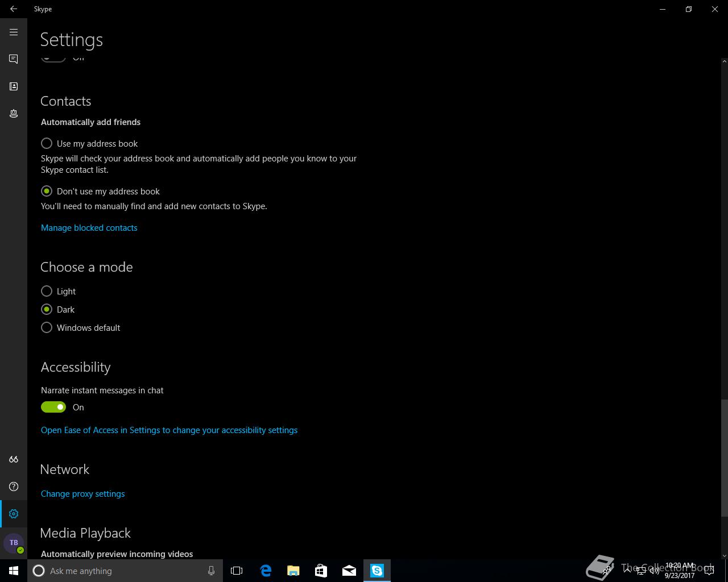Open the bots icon in sidebar
728x582 pixels.
tap(14, 114)
